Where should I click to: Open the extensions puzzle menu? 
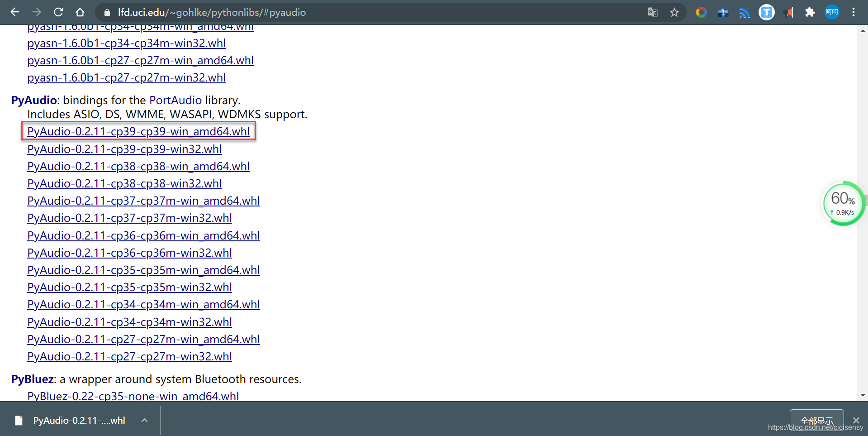[x=810, y=12]
